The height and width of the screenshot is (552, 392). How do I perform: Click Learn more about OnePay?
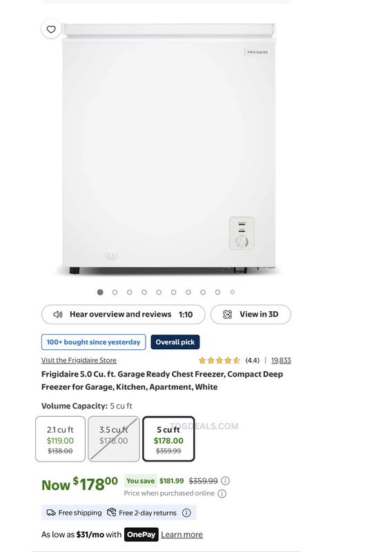(182, 534)
